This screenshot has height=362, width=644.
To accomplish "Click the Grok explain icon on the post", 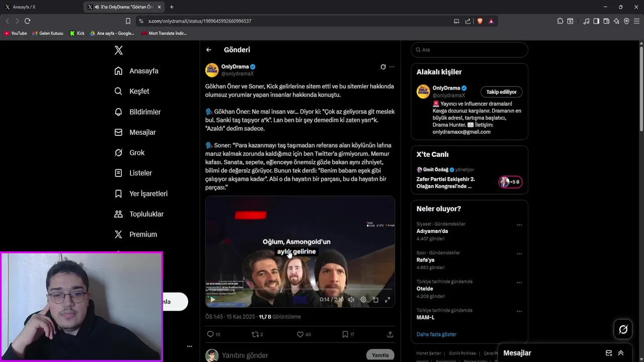I will point(383,67).
